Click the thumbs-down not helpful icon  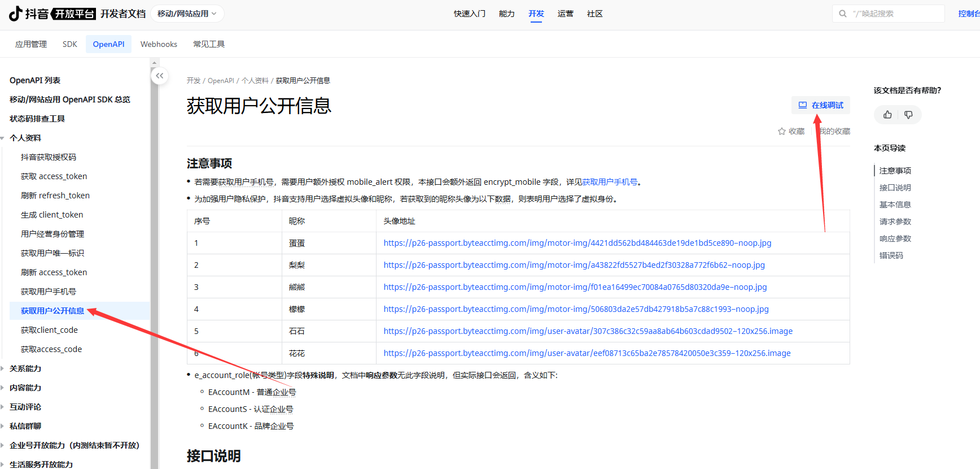[908, 115]
